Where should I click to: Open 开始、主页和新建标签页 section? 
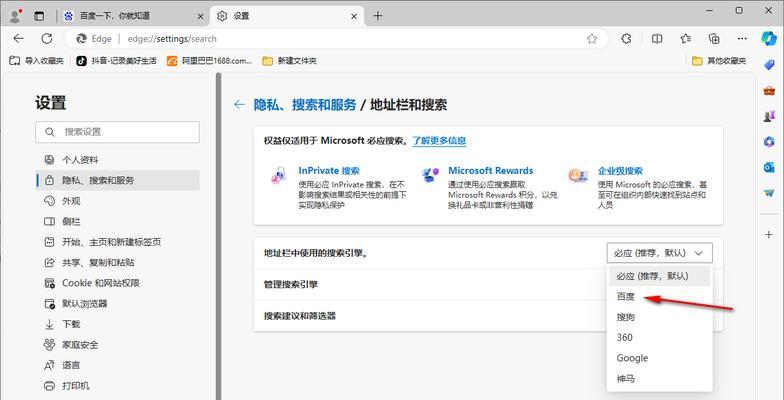pyautogui.click(x=118, y=242)
